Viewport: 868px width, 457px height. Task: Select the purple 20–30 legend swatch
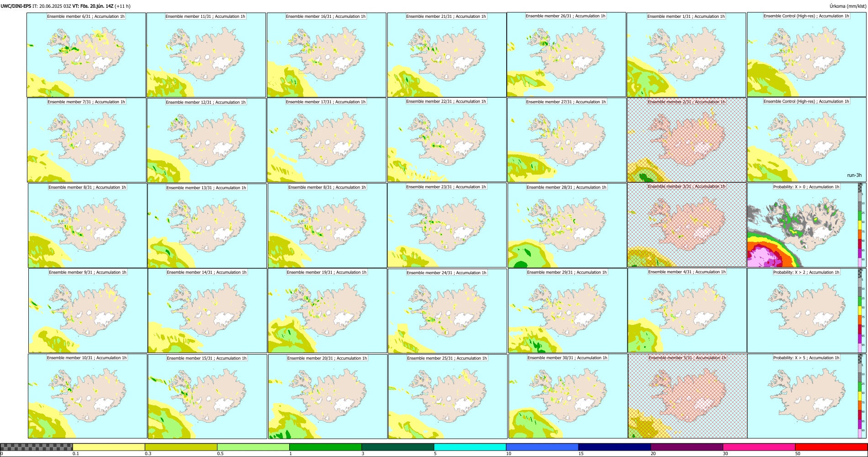687,447
